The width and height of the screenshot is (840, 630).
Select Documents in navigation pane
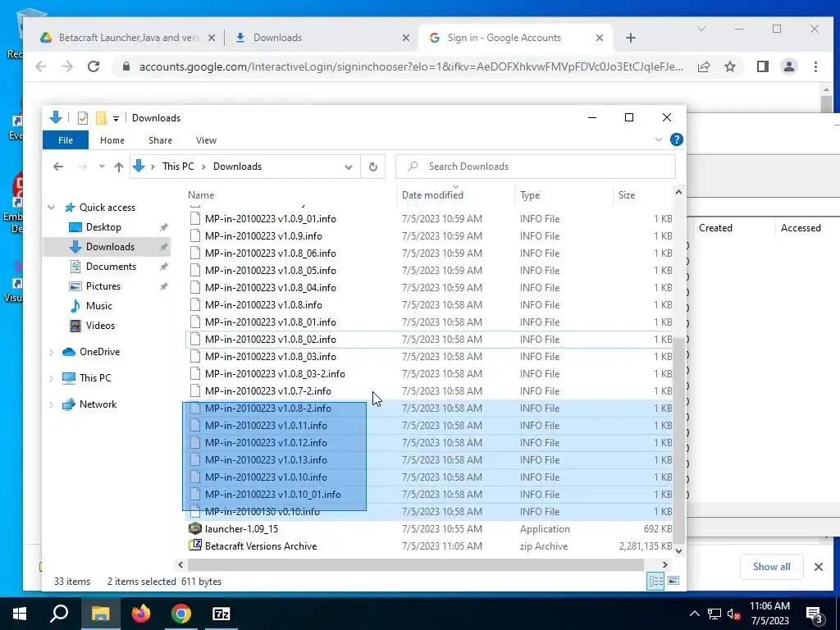pos(111,267)
